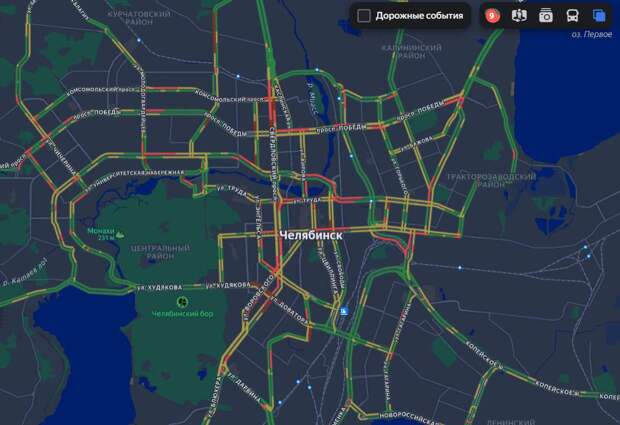The image size is (620, 425).
Task: Show the photos layer with camera icon
Action: tap(546, 16)
